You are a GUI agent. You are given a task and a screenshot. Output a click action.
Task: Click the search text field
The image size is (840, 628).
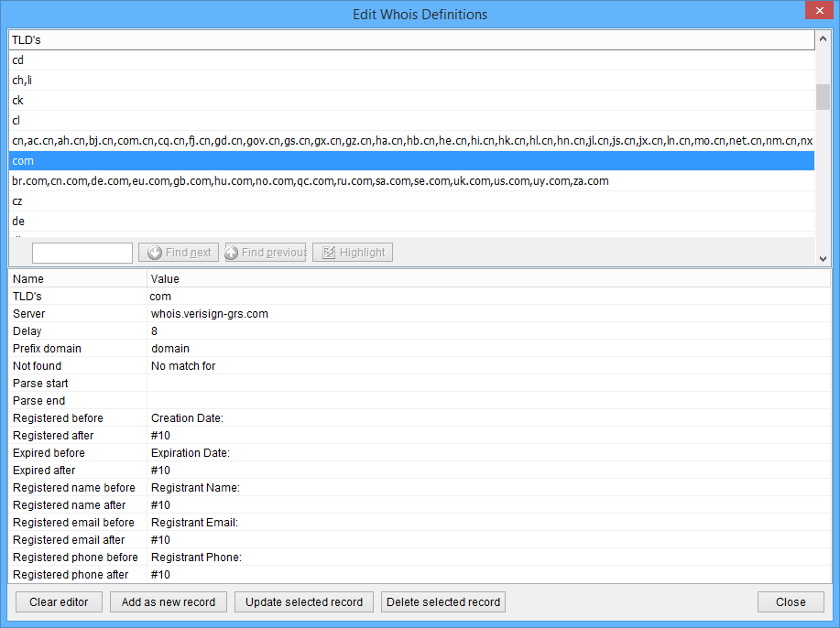click(x=82, y=253)
